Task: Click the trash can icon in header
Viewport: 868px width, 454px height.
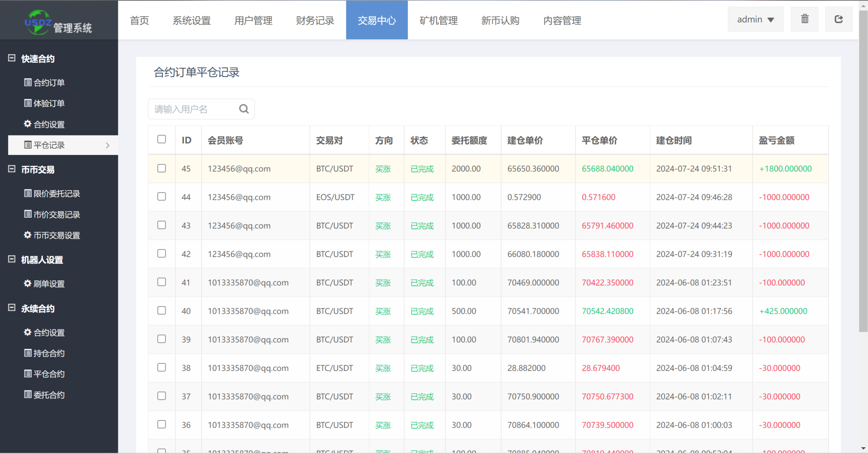Action: coord(804,19)
